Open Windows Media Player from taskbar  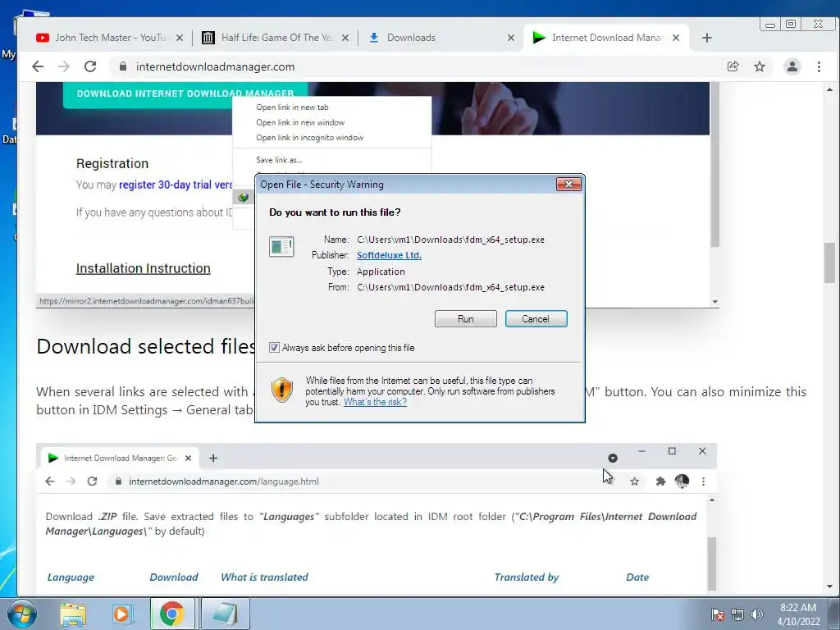pyautogui.click(x=122, y=614)
